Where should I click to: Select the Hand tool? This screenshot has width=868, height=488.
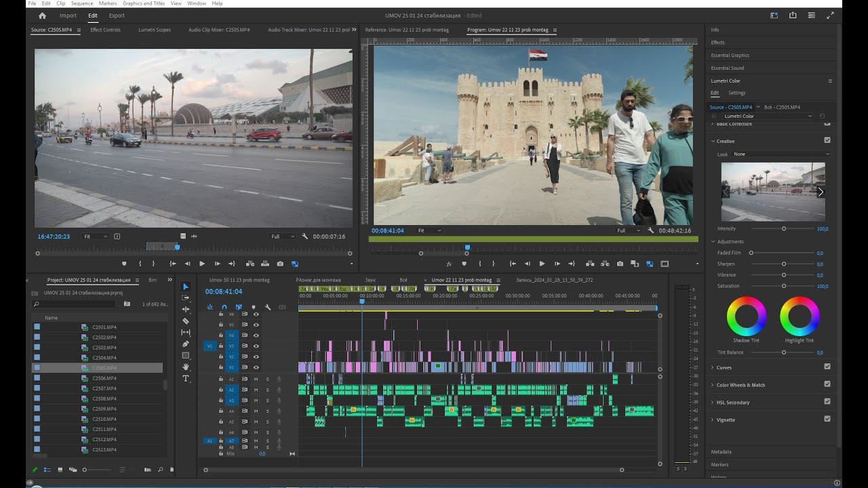[186, 367]
